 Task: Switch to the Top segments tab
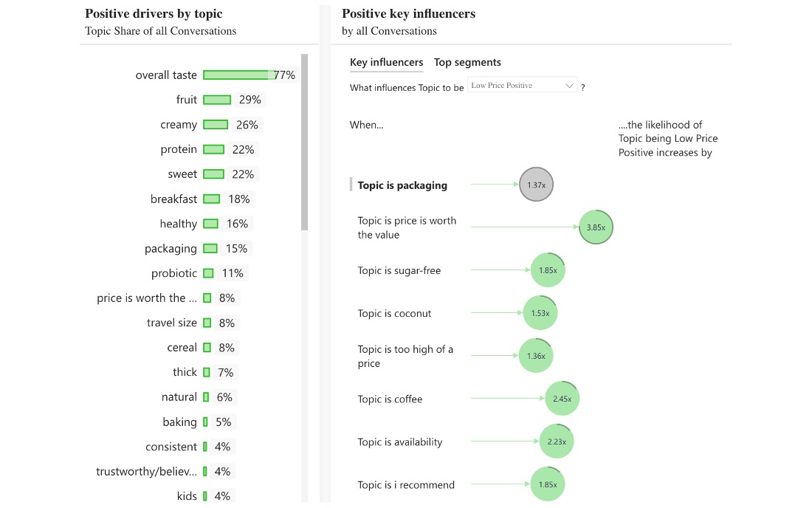click(467, 63)
